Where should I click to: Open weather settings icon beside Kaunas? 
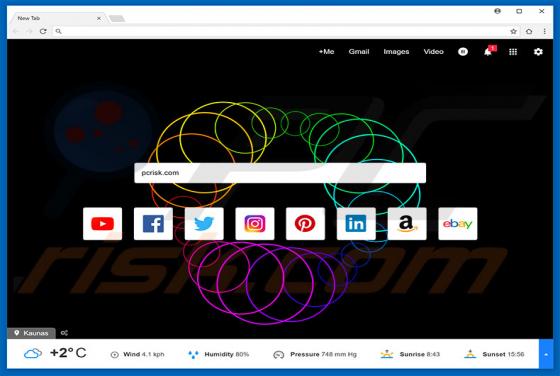click(x=64, y=333)
